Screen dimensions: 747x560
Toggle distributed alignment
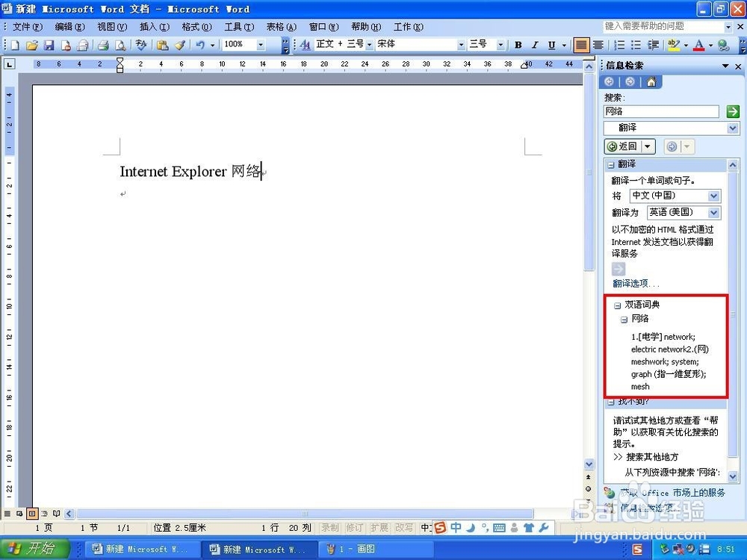tap(598, 45)
